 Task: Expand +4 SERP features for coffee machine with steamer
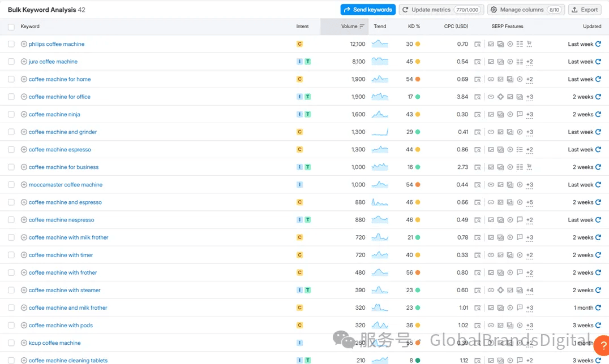529,291
